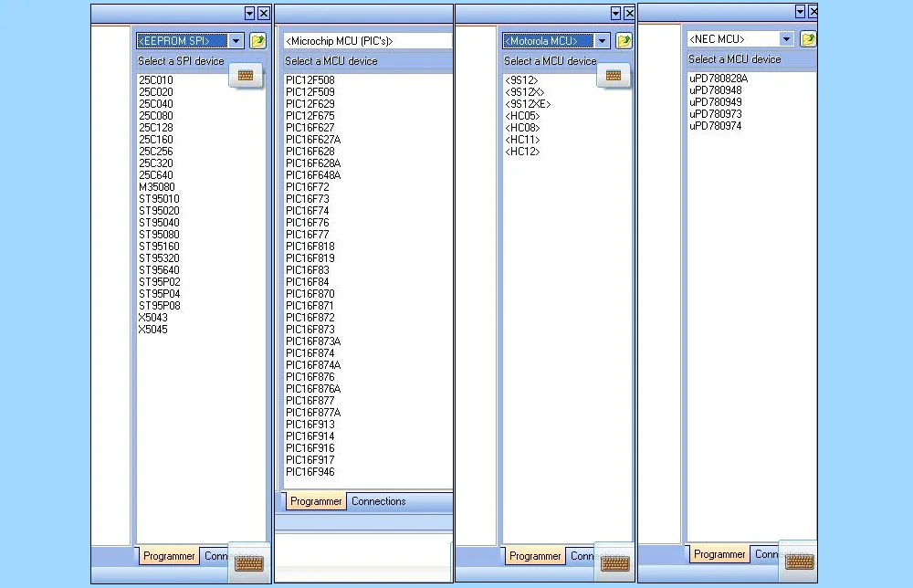The width and height of the screenshot is (913, 588).
Task: Select PIC16F818 in the MCU list
Action: click(x=310, y=247)
